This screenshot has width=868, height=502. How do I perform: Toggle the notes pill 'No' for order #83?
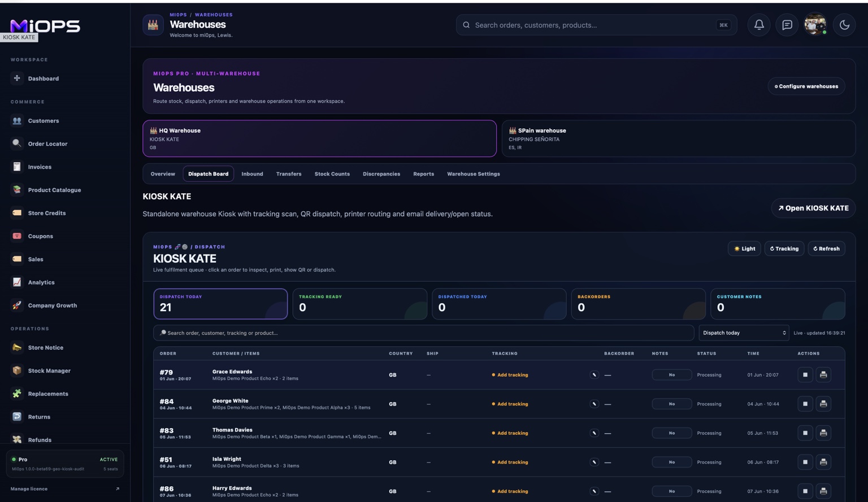672,433
